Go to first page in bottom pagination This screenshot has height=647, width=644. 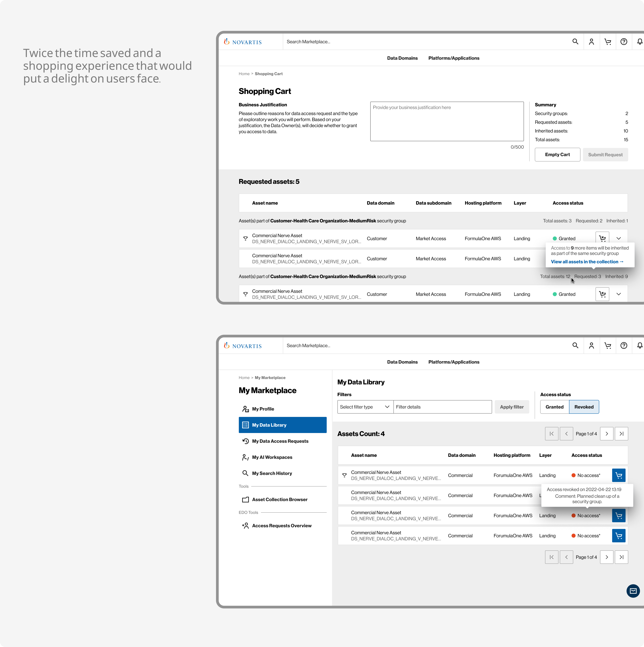coord(551,557)
